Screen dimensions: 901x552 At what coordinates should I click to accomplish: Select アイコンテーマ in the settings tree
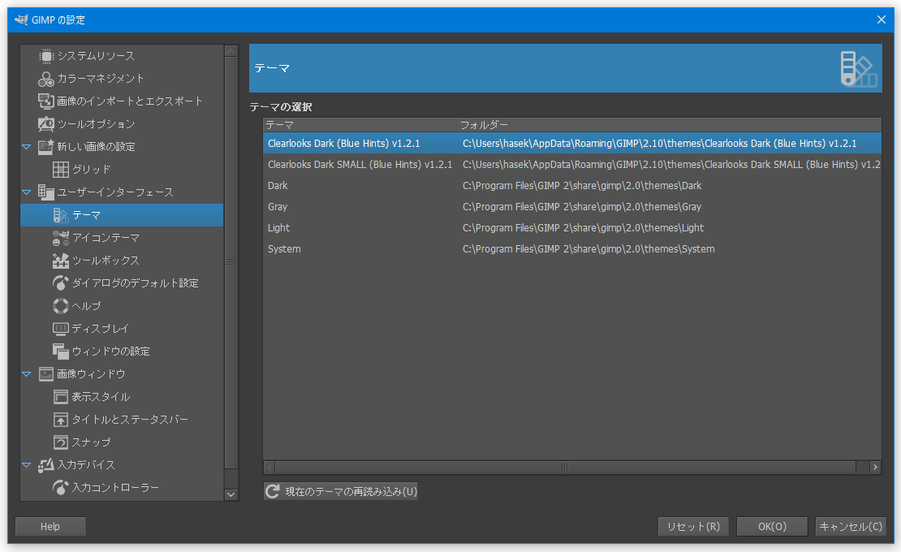coord(122,238)
